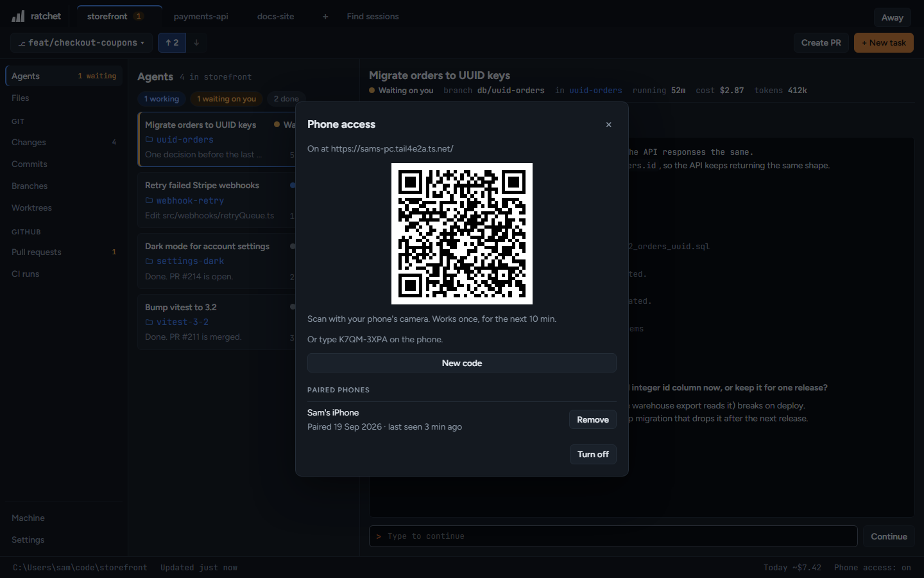Switch to the payments-api tab

[x=201, y=17]
